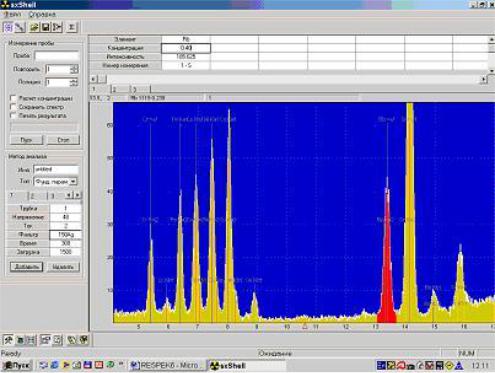Click the first toolbar icon in top-left toolbar
Screen dimensions: 495x373
coord(8,27)
